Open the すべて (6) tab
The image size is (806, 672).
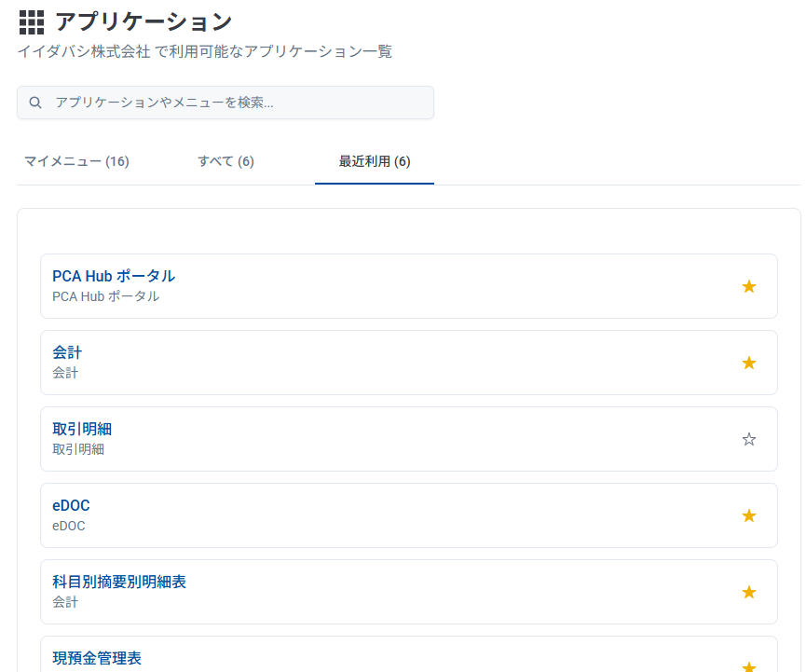[x=225, y=161]
